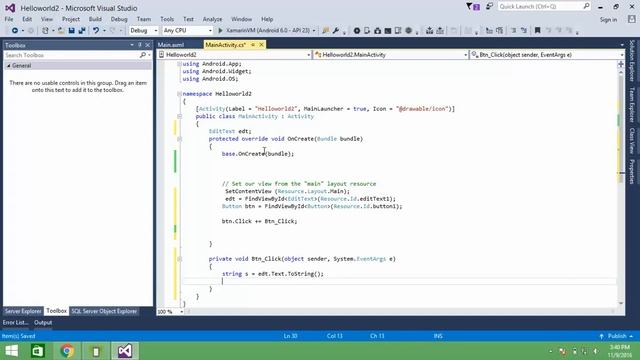Click the dark console window toolbar icon
The height and width of the screenshot is (360, 640).
click(388, 31)
